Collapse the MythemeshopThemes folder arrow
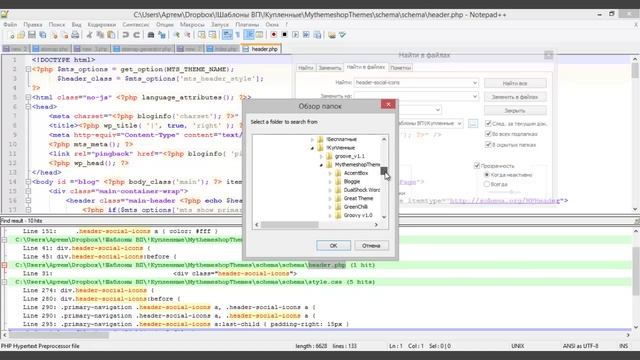640x360 pixels. pos(321,165)
